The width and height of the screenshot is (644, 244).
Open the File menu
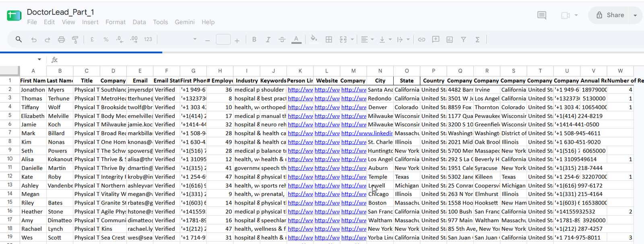(32, 22)
